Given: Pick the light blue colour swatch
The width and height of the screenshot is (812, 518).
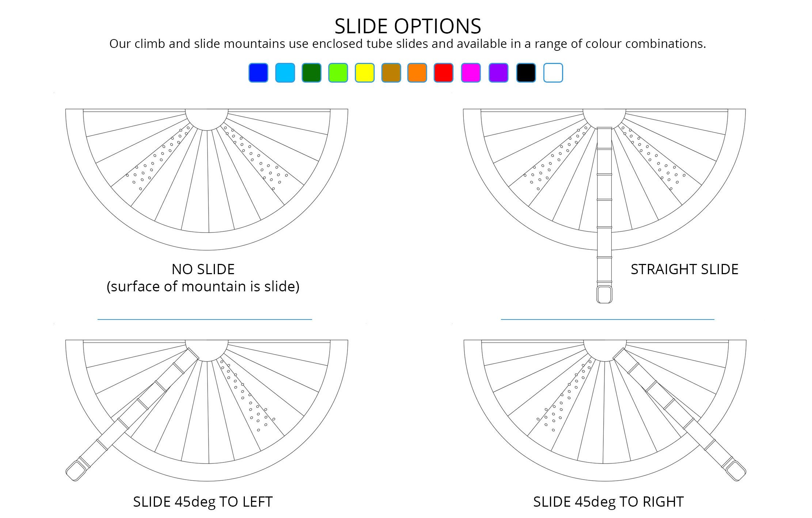Looking at the screenshot, I should click(x=285, y=73).
